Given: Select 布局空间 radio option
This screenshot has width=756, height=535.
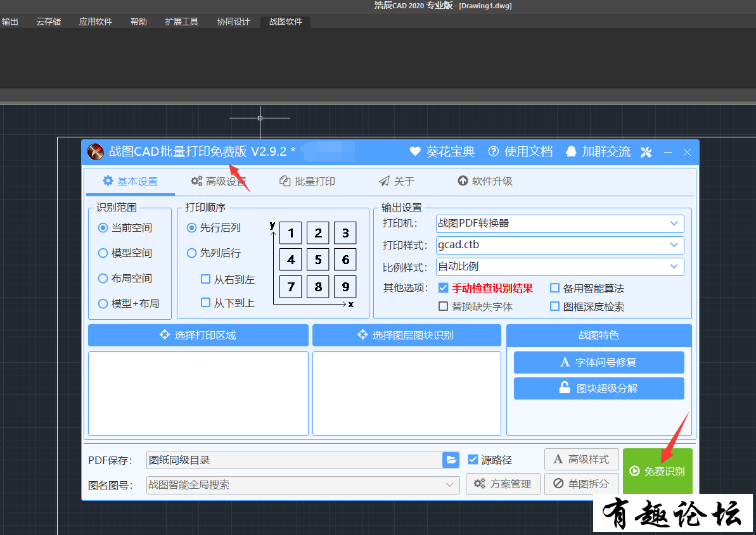Looking at the screenshot, I should [x=125, y=279].
